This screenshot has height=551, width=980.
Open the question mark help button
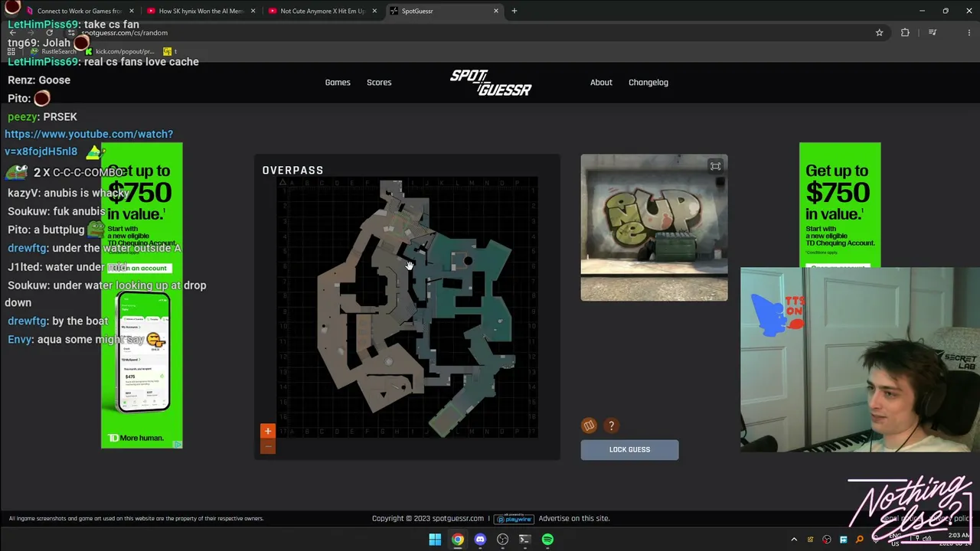pos(611,425)
